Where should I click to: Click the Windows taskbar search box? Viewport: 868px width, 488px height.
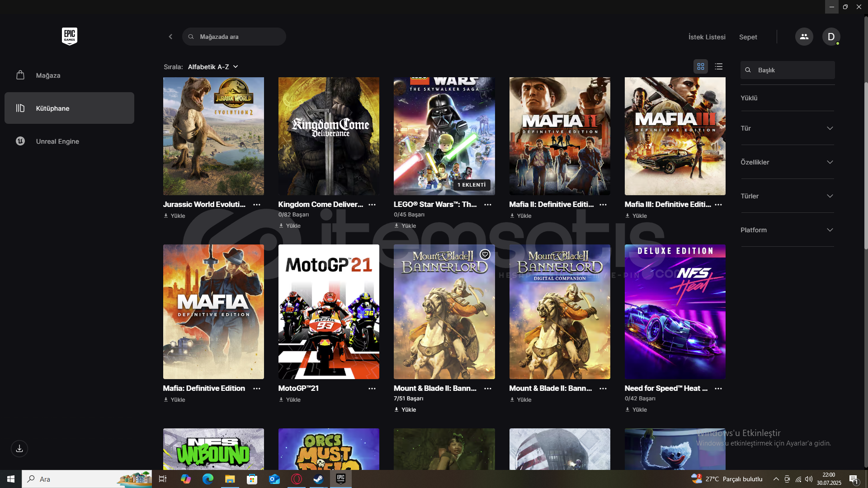tap(87, 479)
